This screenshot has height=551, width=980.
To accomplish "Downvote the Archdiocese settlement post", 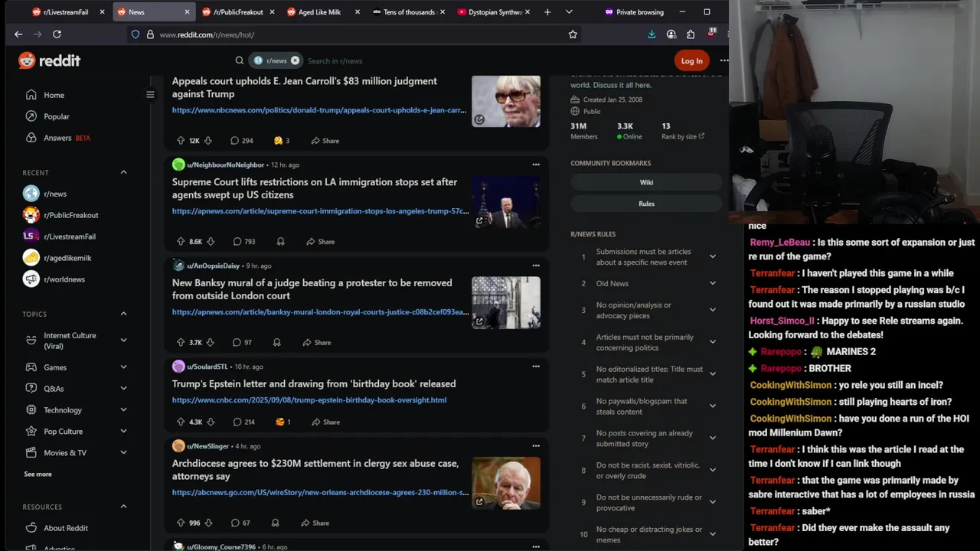I will (x=207, y=523).
